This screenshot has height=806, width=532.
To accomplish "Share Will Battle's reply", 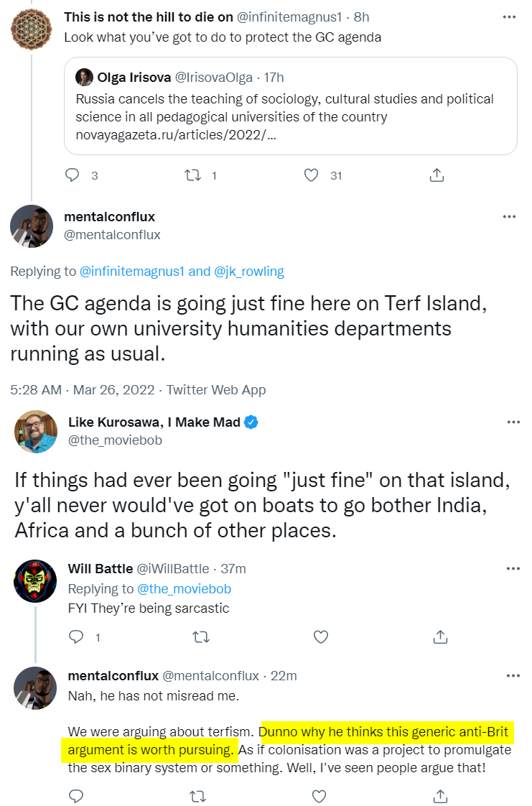I will [441, 636].
